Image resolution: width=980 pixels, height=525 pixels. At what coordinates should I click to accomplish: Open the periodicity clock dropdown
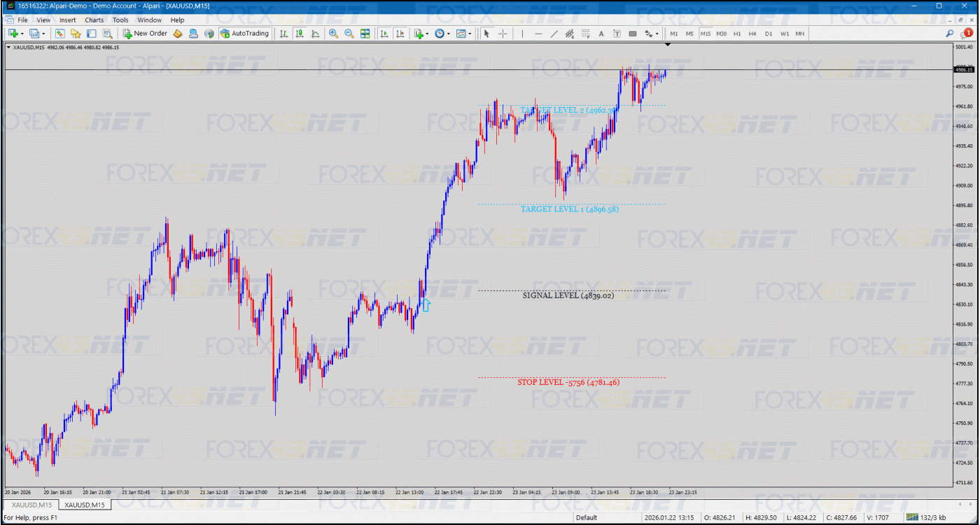pyautogui.click(x=448, y=34)
